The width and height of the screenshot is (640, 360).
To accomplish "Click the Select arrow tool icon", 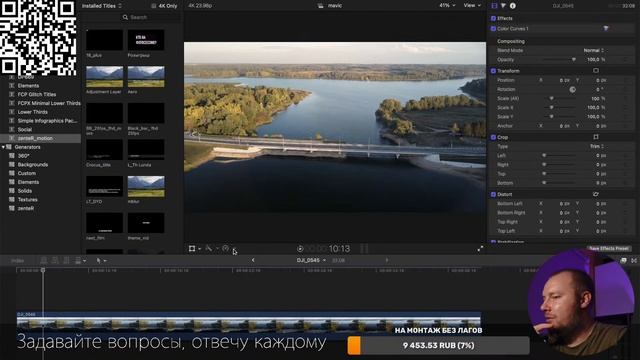I will pos(98,260).
